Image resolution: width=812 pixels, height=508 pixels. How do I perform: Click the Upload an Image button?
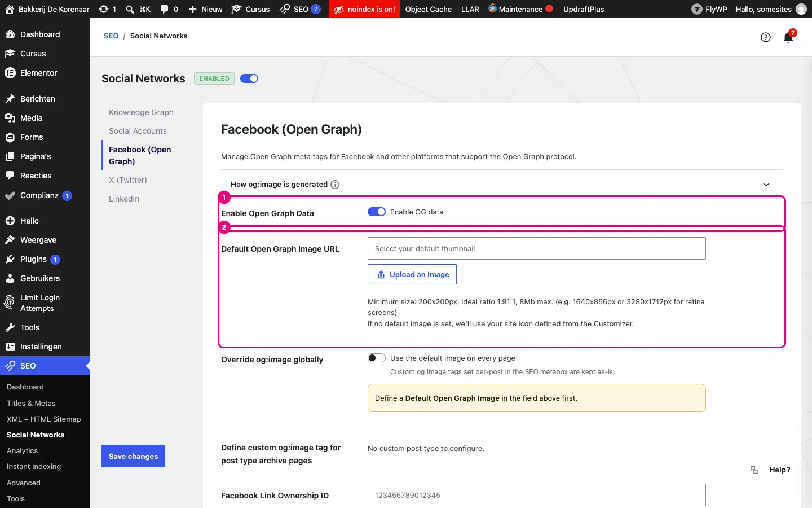412,274
